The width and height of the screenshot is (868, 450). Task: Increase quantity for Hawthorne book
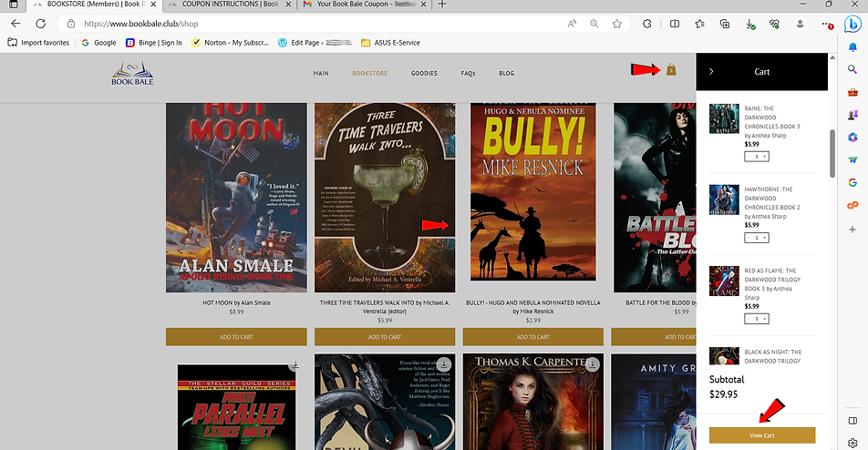click(x=765, y=238)
